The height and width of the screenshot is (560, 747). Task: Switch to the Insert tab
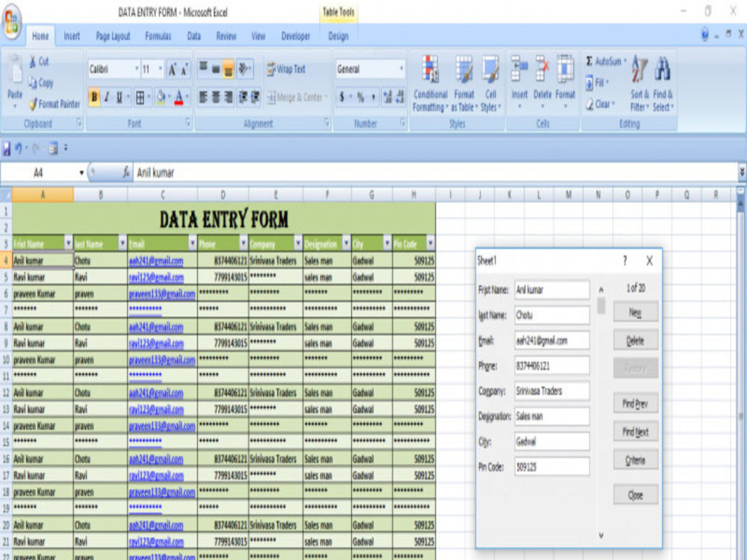pos(72,36)
